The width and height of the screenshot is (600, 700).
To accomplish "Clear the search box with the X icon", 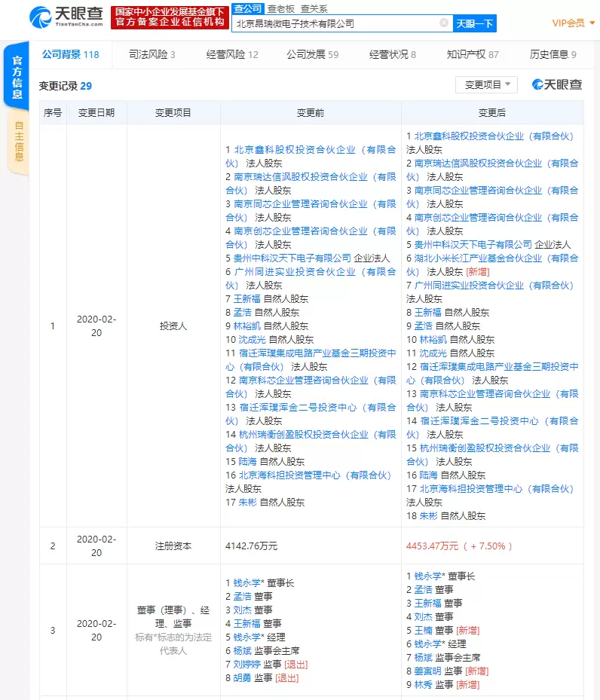I will (x=444, y=23).
